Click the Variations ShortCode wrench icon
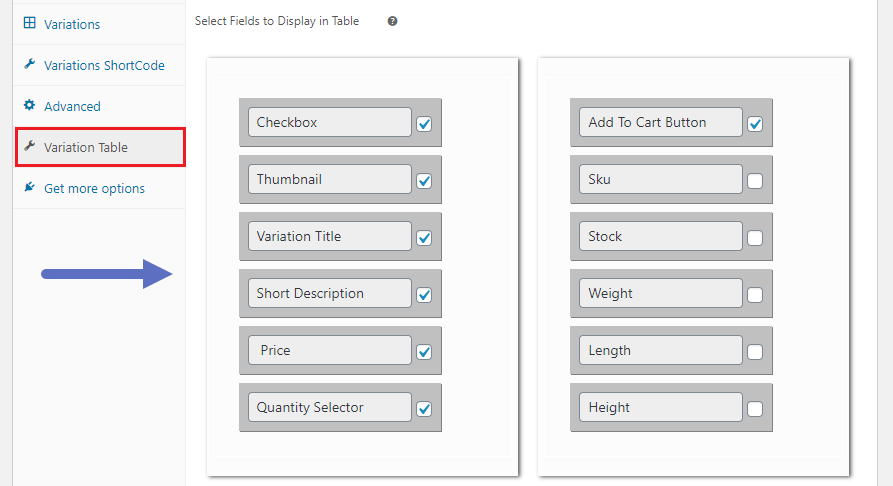The height and width of the screenshot is (486, 893). coord(30,64)
